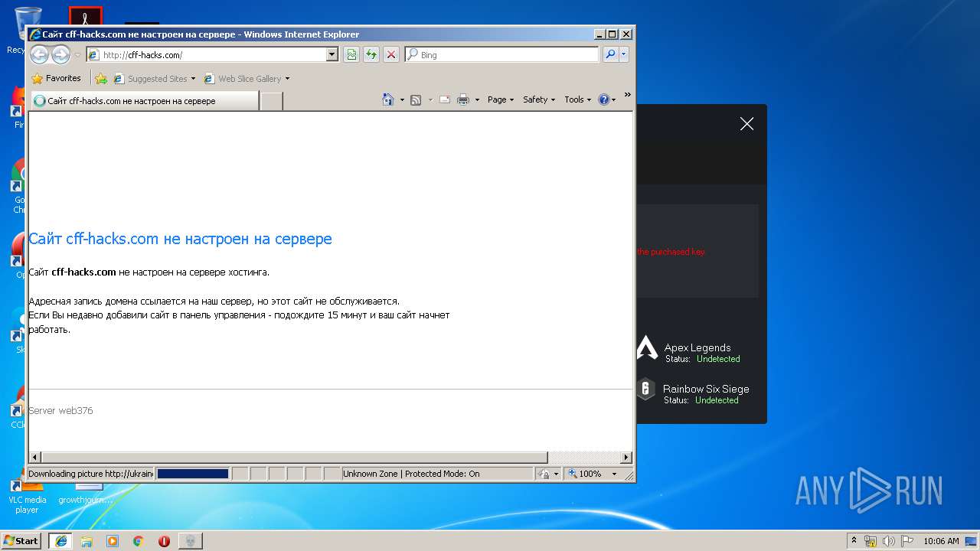Click the 100% zoom level button
The image size is (980, 551).
coord(585,474)
